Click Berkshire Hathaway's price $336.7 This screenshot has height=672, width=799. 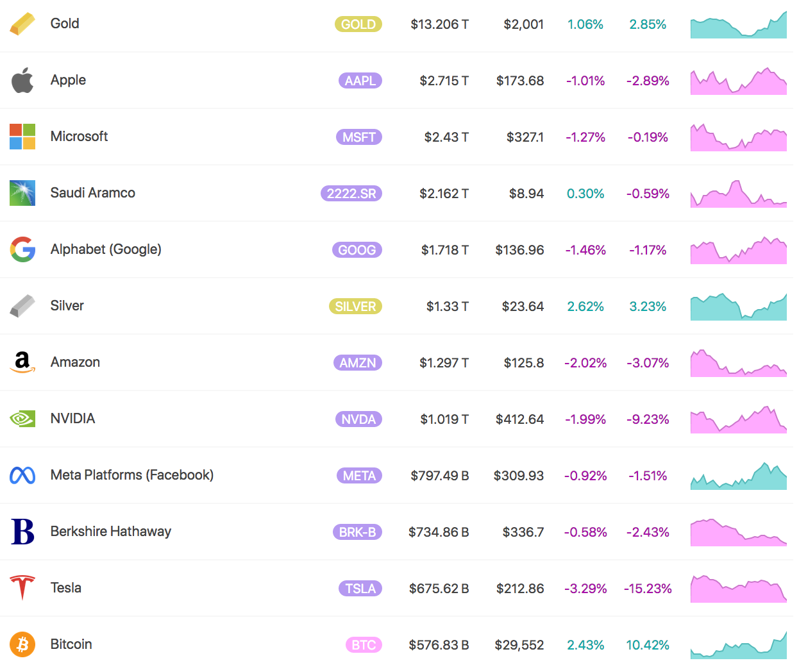523,532
